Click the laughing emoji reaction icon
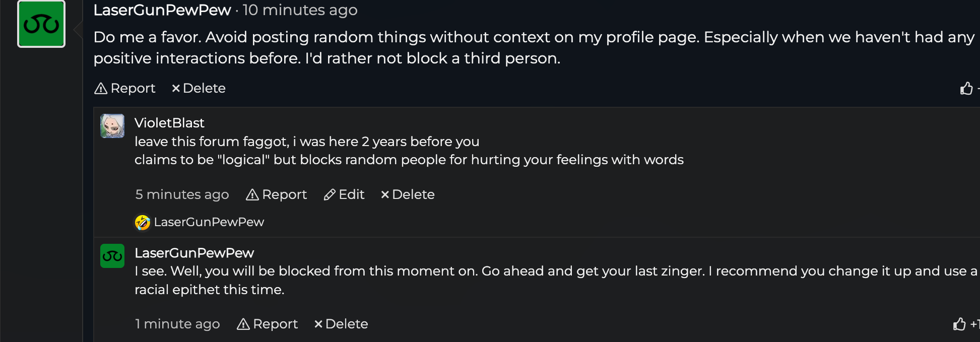 point(143,222)
